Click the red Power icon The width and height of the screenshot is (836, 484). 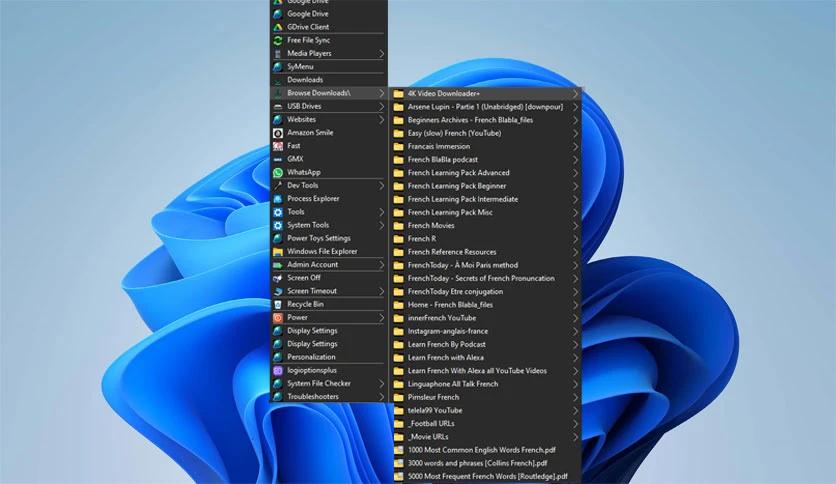(278, 318)
